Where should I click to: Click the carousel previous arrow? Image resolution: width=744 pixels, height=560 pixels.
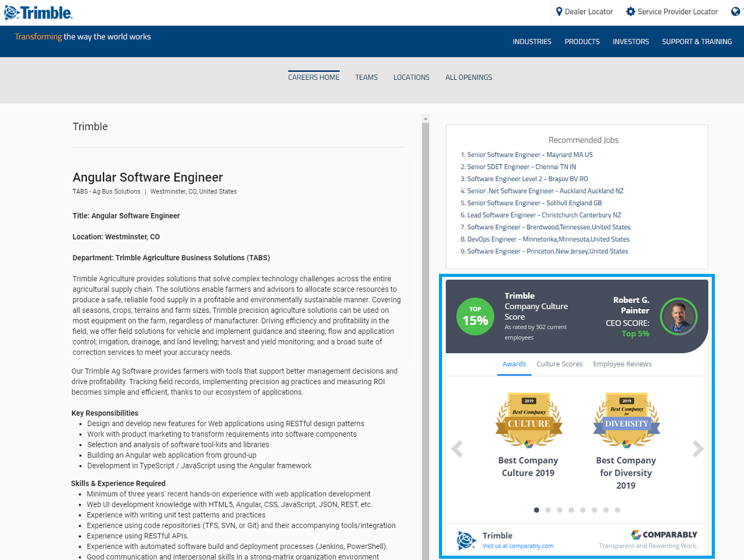458,448
